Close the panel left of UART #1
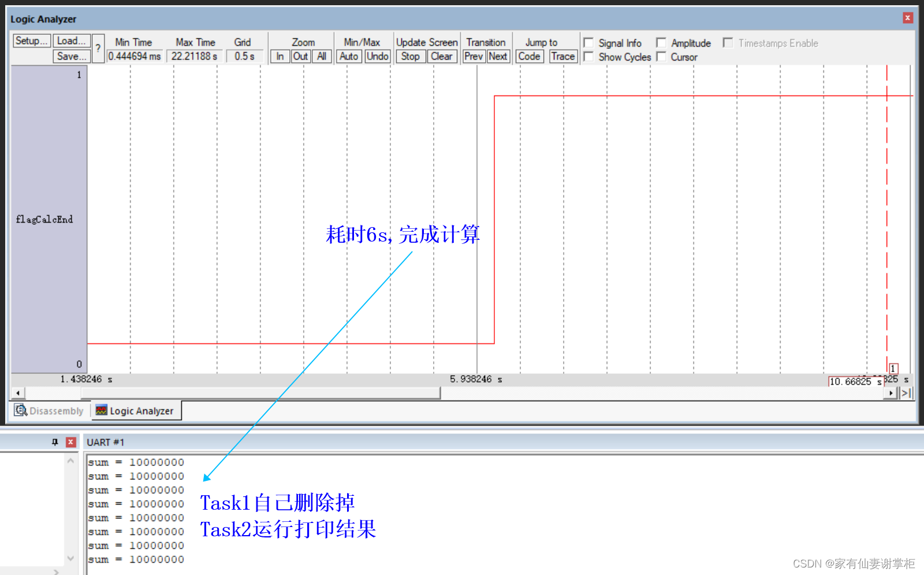Viewport: 924px width, 575px height. click(x=71, y=442)
